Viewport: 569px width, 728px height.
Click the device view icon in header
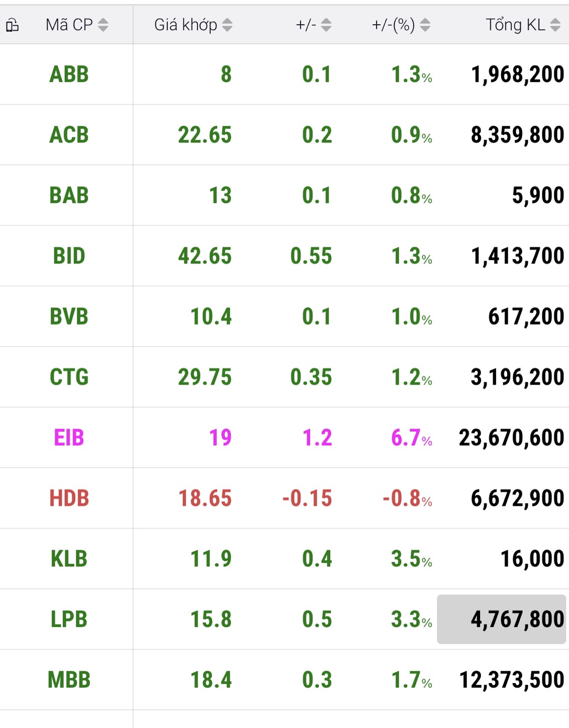(12, 25)
